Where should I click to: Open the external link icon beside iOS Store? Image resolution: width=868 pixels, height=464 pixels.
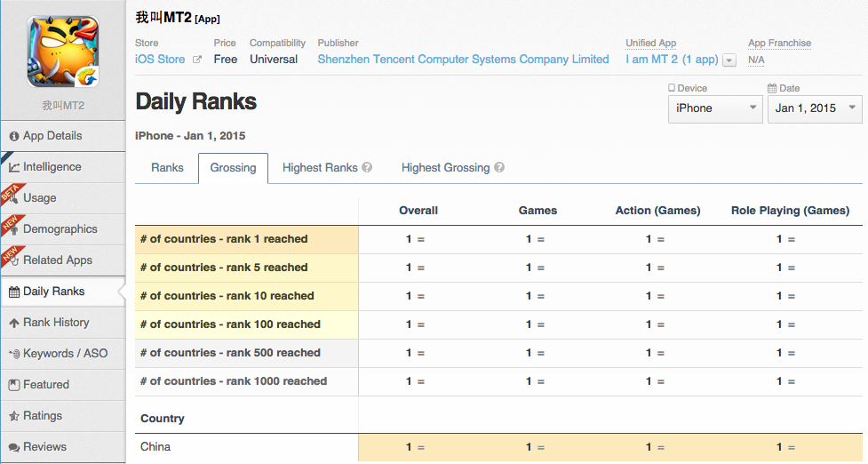tap(197, 60)
